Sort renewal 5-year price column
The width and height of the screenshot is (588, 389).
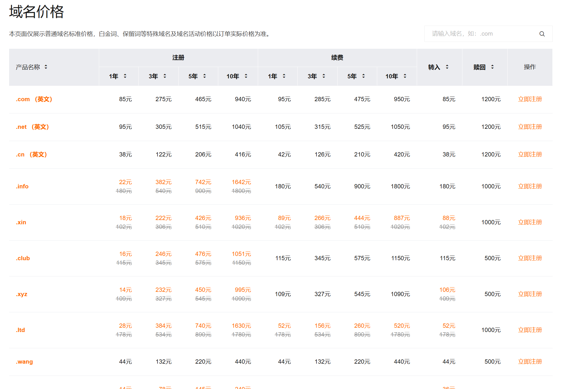[x=364, y=76]
